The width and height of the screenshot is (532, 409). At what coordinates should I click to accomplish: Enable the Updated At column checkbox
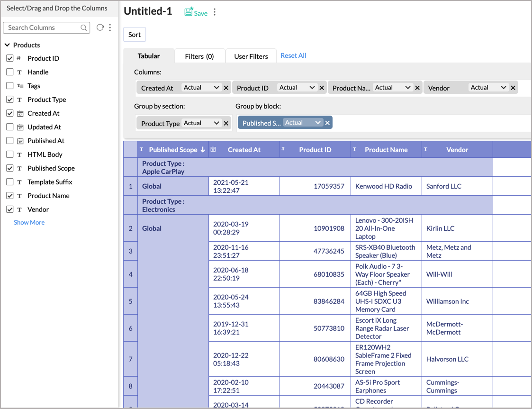10,127
